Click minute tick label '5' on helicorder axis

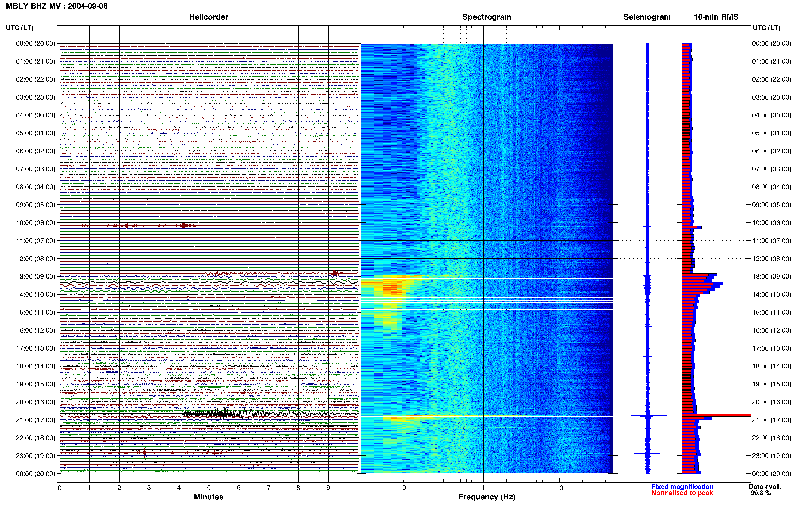pos(209,488)
